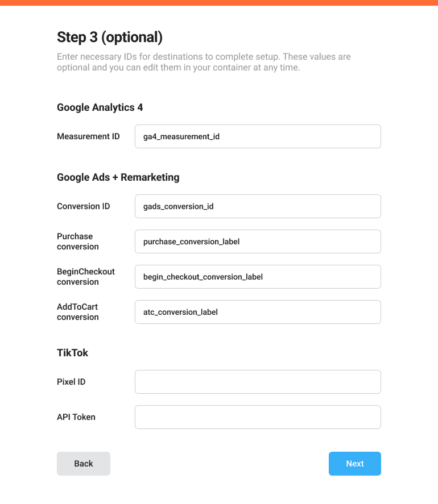Click the "BeginCheckout conversion" label text

(85, 277)
